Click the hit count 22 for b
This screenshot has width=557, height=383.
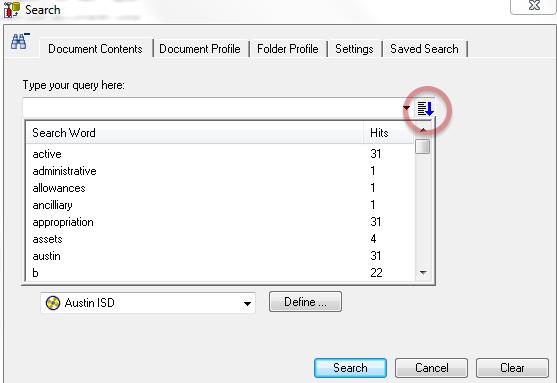point(376,273)
